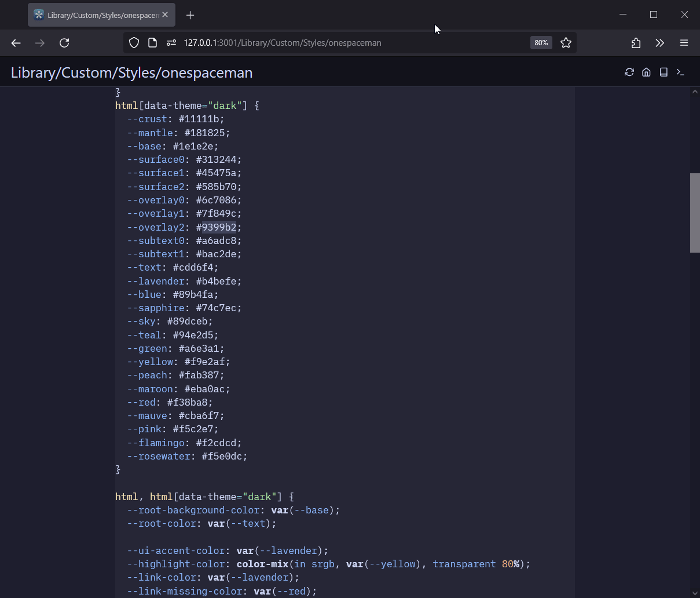700x598 pixels.
Task: Maximize the browser window
Action: 654,15
